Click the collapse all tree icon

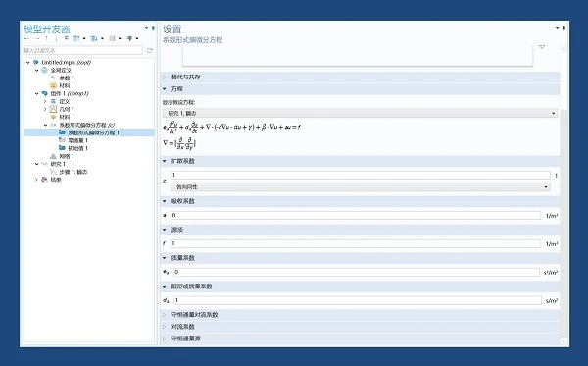[x=76, y=38]
